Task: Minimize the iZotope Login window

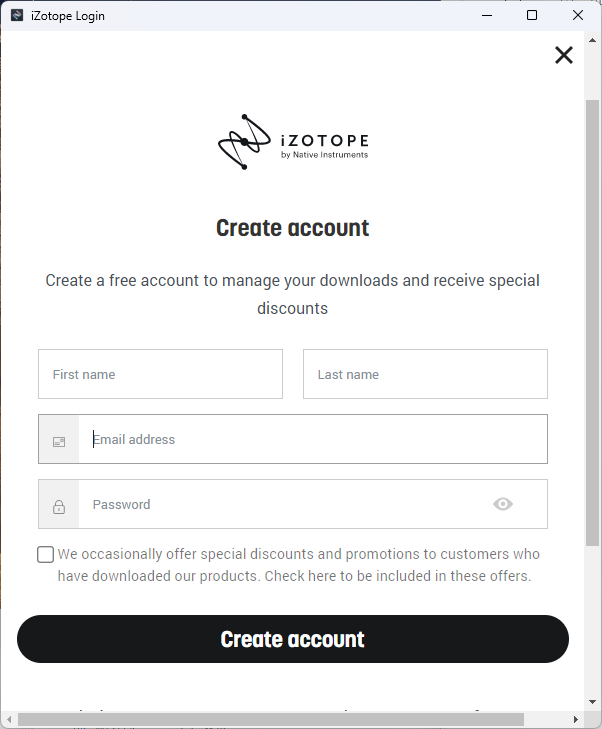Action: point(486,15)
